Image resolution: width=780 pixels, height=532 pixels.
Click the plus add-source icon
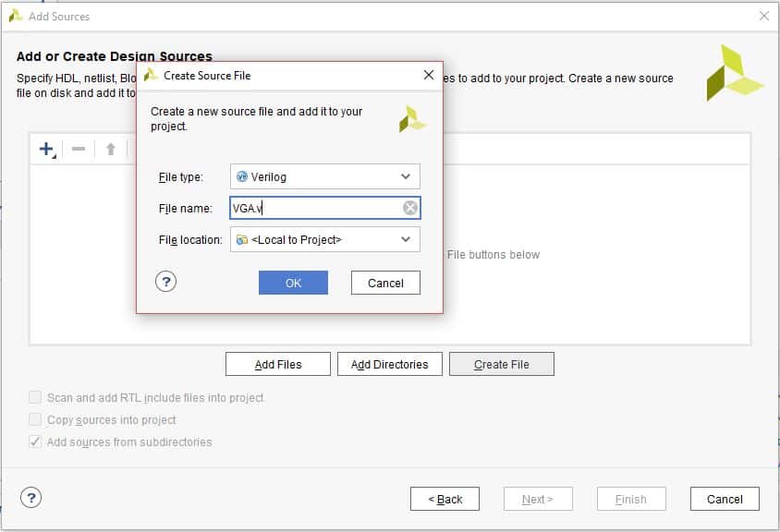(x=46, y=149)
